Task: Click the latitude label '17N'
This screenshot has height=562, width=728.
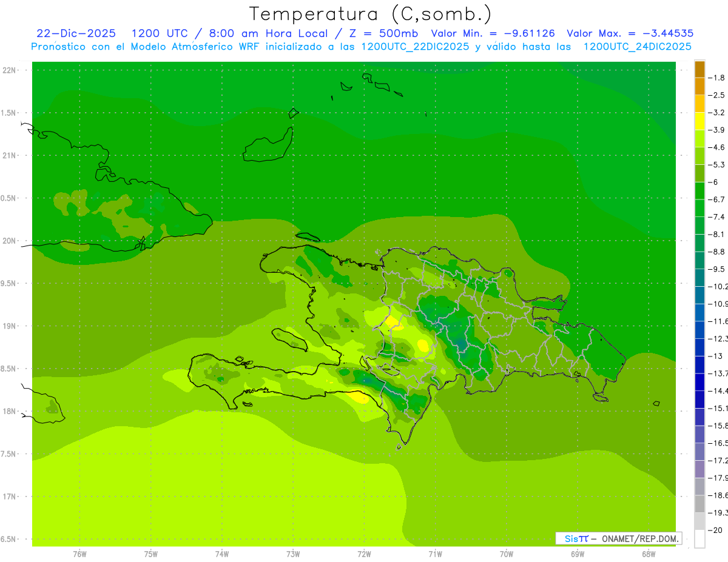Action: coord(10,497)
